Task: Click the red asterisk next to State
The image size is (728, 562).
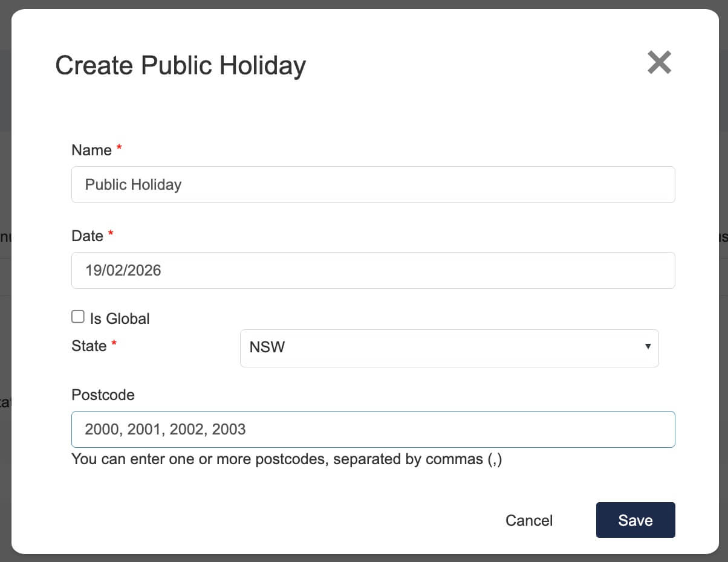Action: tap(114, 344)
